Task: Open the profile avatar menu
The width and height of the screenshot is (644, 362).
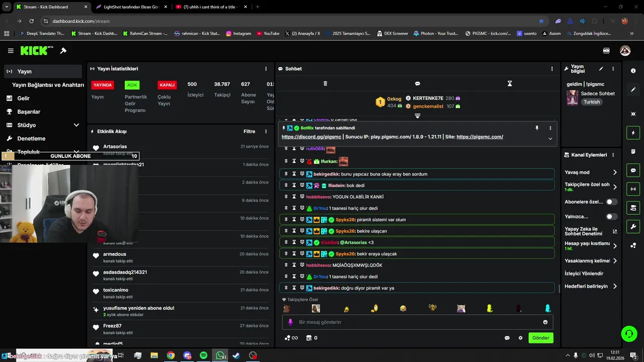Action: coord(625,51)
